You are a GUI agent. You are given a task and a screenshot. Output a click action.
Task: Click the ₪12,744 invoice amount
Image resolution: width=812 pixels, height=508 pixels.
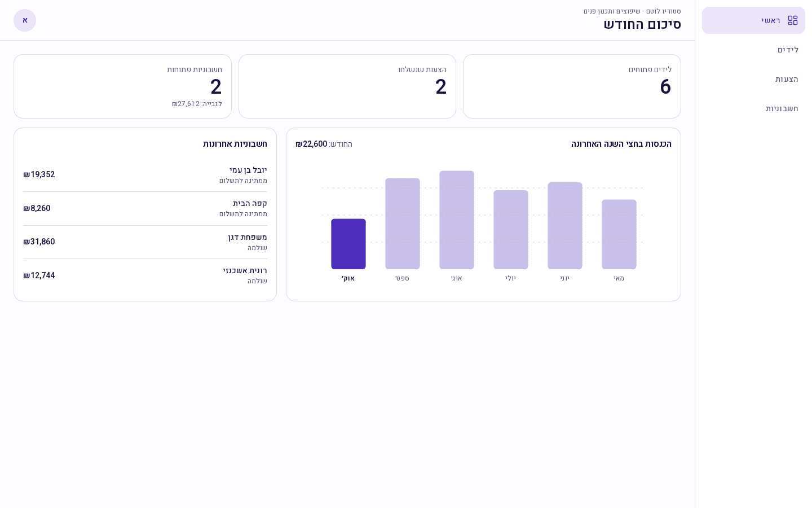pos(39,275)
